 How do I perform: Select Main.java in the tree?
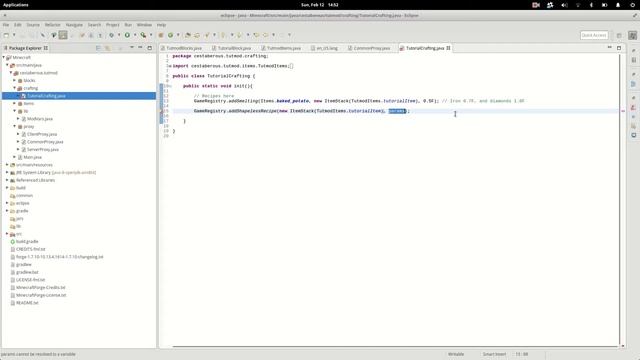point(33,157)
